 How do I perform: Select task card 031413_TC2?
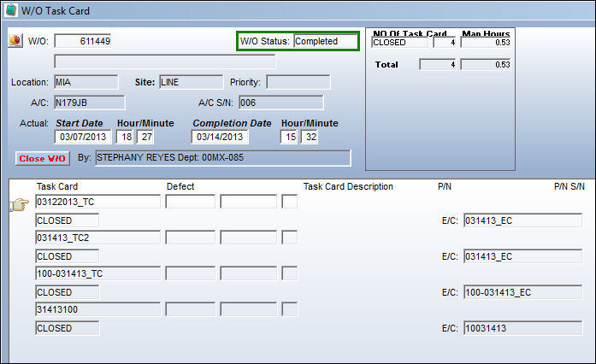pos(97,238)
